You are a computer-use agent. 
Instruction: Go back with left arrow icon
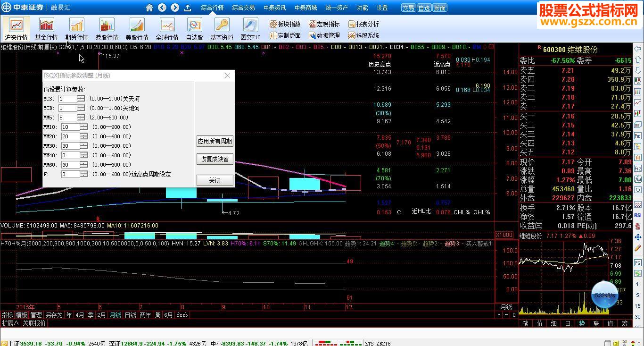[x=162, y=8]
